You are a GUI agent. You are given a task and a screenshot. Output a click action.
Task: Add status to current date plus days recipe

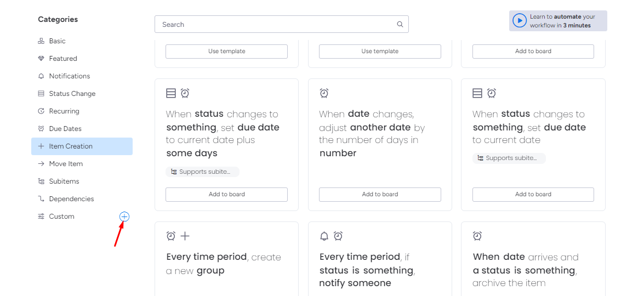coord(226,194)
